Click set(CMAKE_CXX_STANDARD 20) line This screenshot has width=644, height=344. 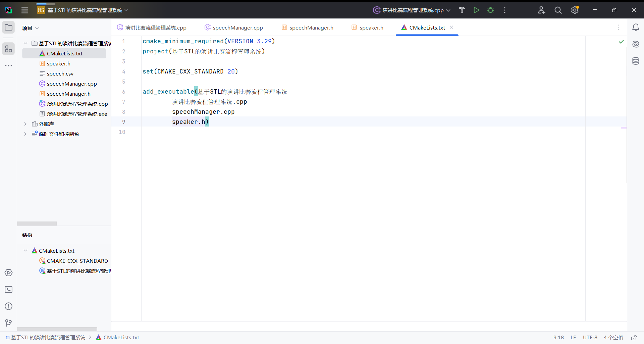pyautogui.click(x=190, y=71)
